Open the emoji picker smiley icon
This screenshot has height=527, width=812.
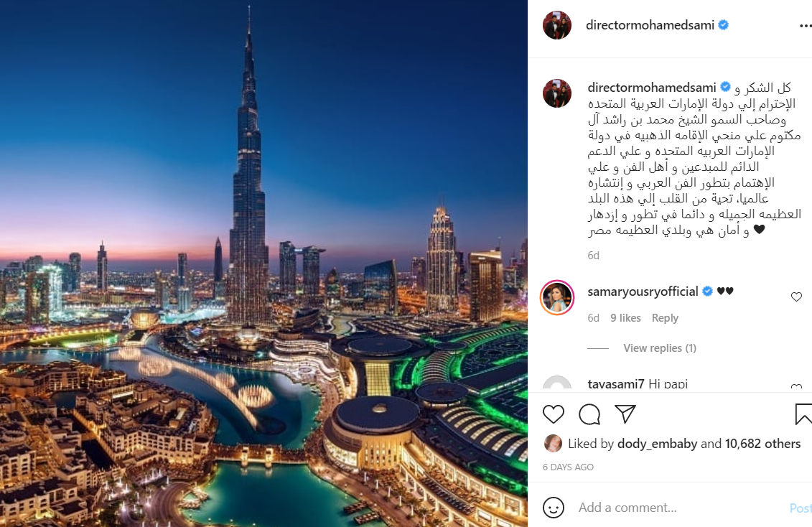(x=553, y=508)
